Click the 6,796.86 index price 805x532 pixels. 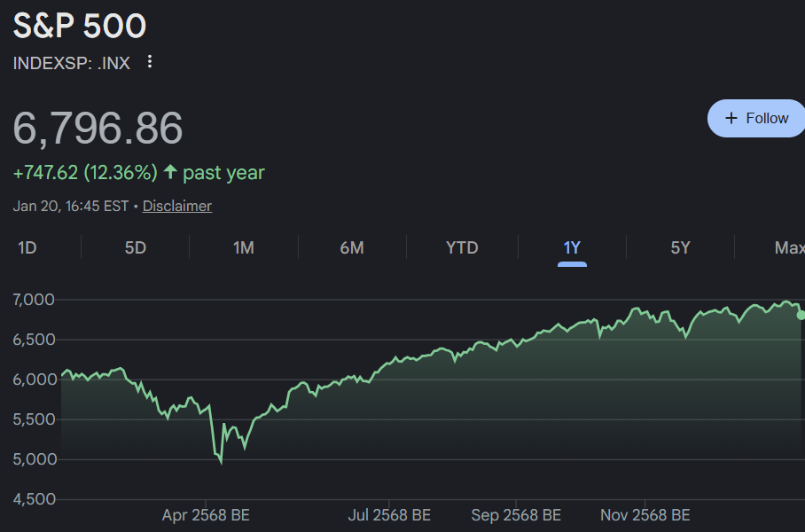click(x=98, y=129)
